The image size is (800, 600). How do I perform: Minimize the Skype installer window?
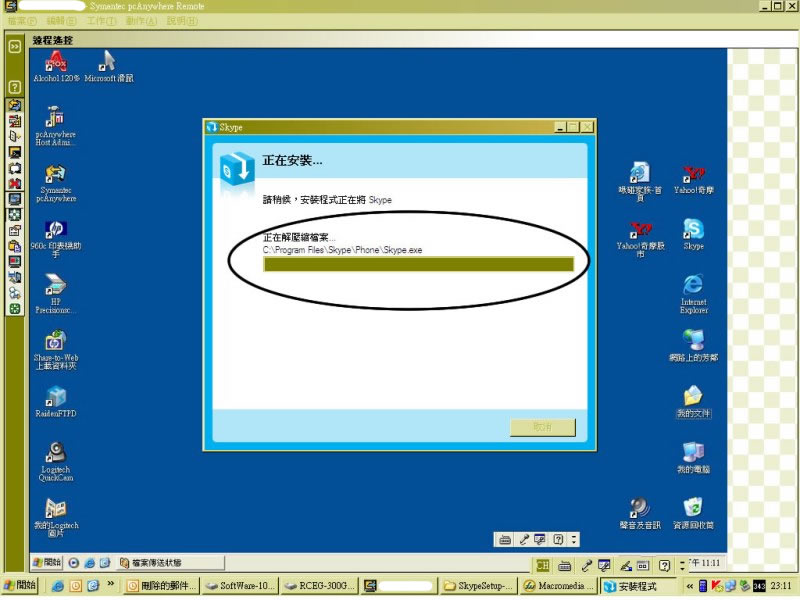point(560,127)
